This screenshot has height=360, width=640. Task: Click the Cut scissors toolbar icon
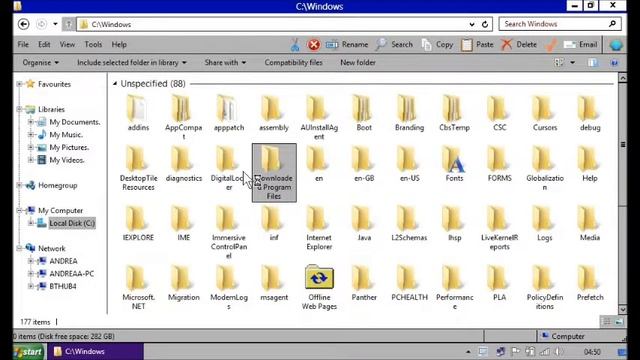point(295,44)
